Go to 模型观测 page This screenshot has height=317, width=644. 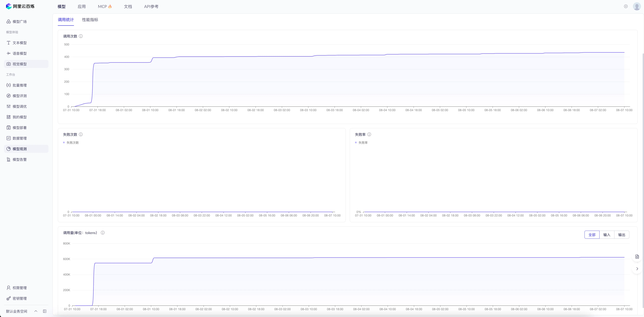[x=26, y=149]
